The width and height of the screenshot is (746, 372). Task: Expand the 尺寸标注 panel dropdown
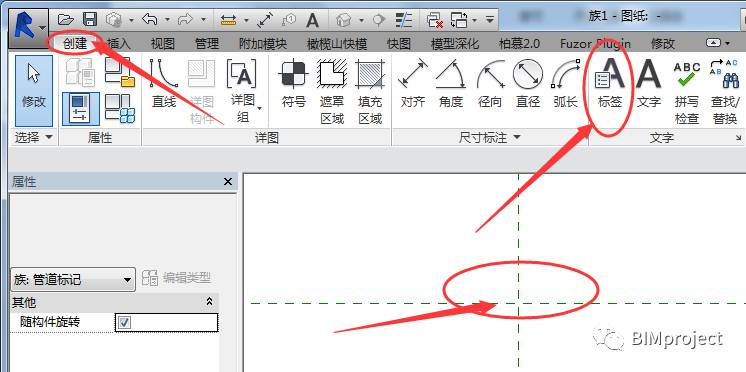pyautogui.click(x=517, y=137)
